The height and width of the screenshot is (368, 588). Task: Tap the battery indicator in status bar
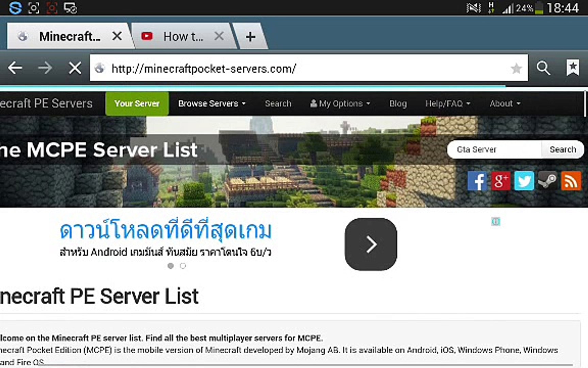click(x=539, y=8)
